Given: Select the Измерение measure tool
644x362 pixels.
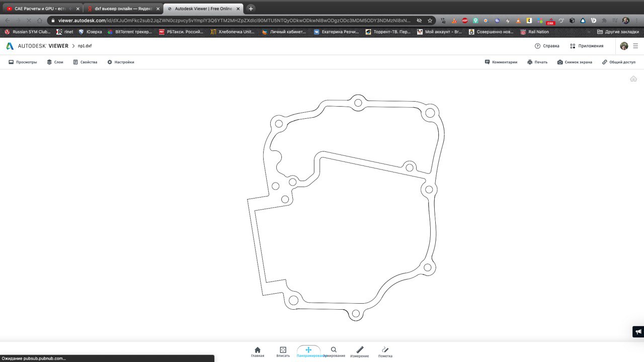Looking at the screenshot, I should 360,352.
